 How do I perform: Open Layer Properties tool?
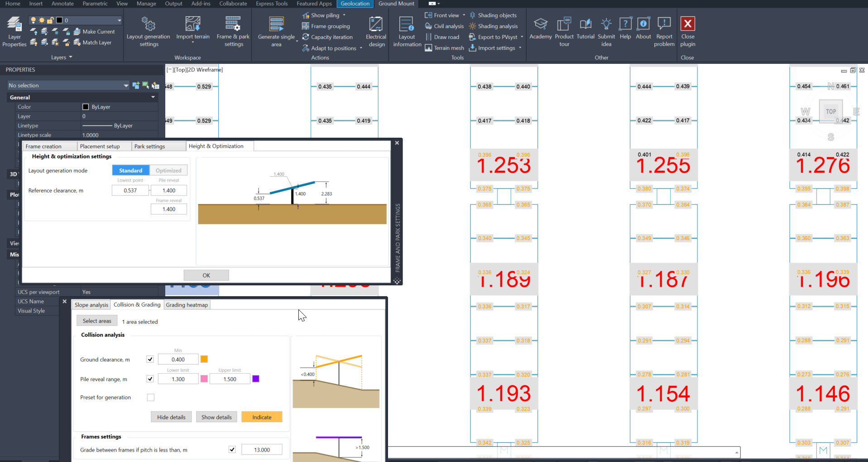click(14, 31)
